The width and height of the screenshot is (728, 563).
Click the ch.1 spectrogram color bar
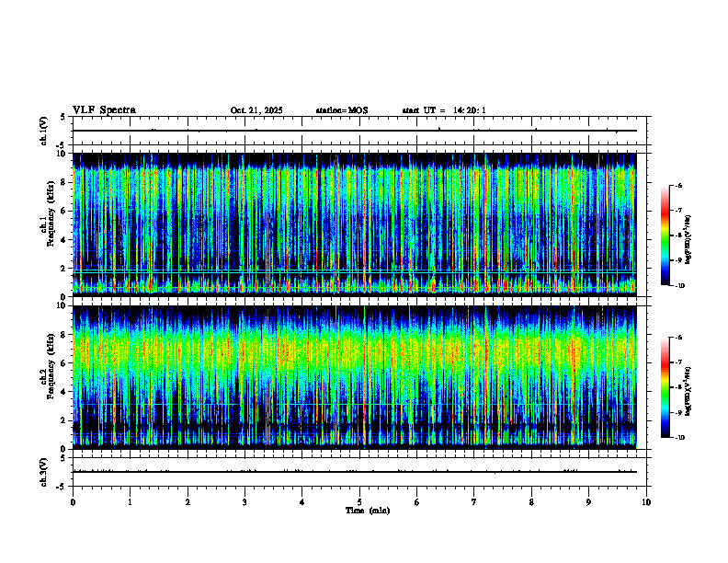665,236
